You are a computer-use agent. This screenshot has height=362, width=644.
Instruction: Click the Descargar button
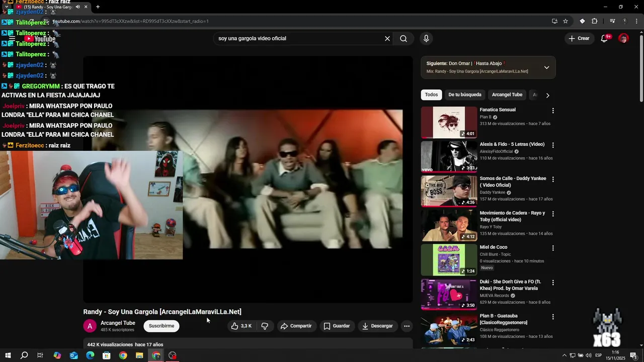[377, 326]
